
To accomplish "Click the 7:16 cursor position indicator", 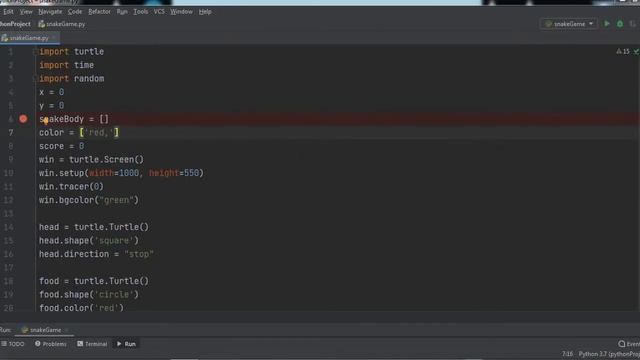I will [x=567, y=354].
